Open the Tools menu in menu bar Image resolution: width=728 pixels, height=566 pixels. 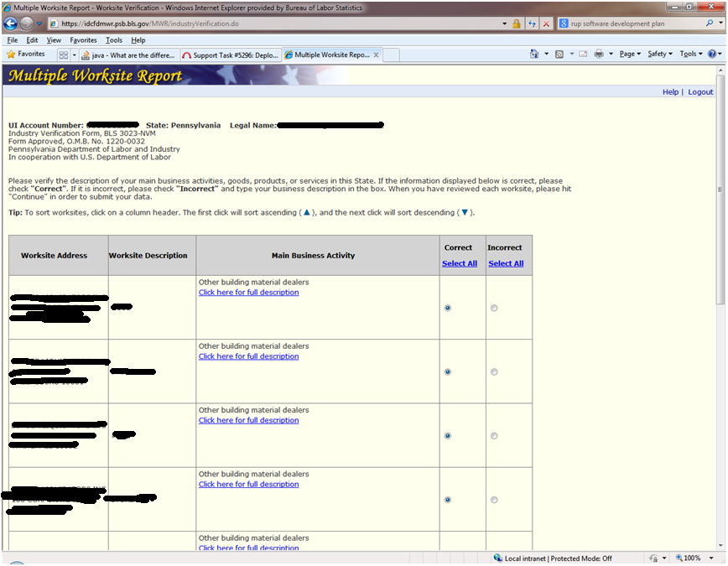114,40
